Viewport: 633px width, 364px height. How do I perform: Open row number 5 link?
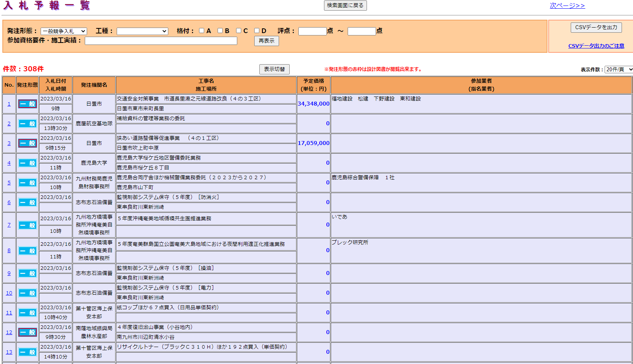coord(9,183)
